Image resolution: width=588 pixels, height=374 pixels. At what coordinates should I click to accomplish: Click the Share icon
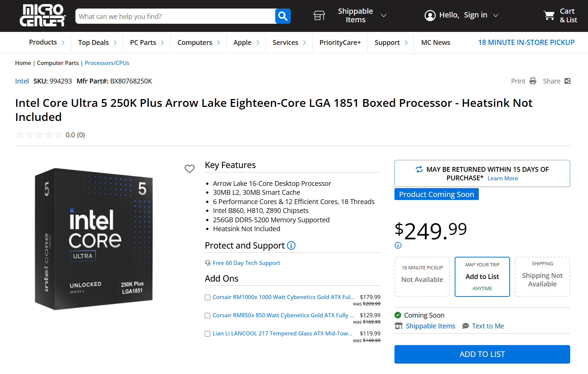[x=567, y=81]
